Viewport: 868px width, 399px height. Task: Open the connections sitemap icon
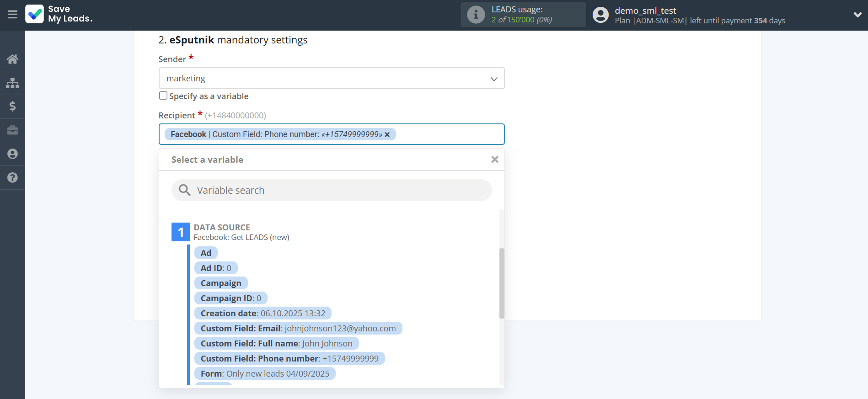point(12,83)
